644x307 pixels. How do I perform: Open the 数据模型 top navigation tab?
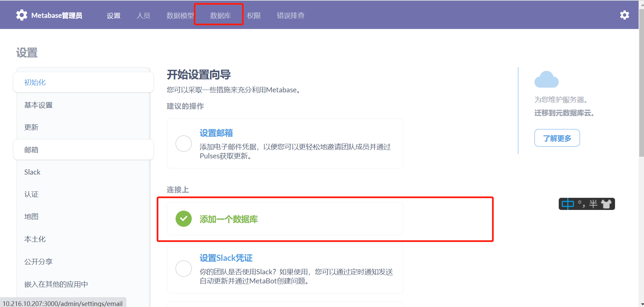pos(180,16)
